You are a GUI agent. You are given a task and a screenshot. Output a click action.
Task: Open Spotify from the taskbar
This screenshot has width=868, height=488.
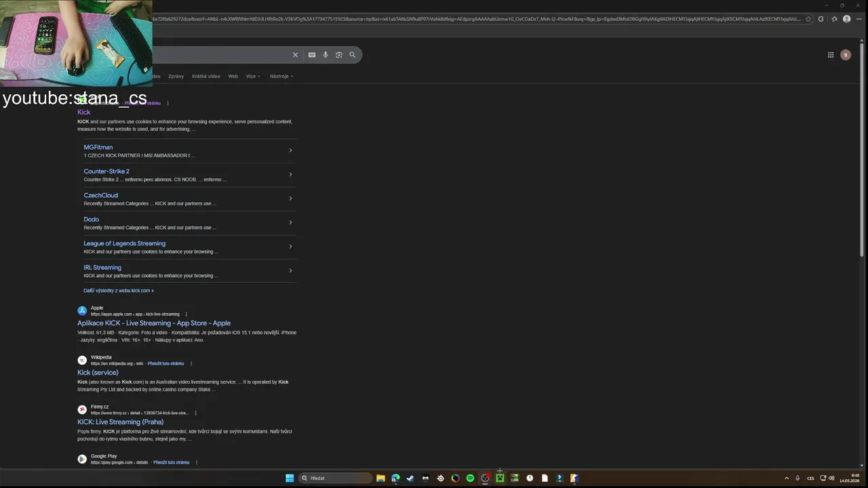pyautogui.click(x=470, y=478)
